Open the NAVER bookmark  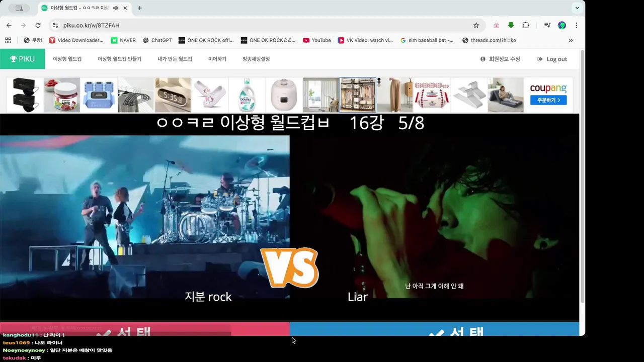pyautogui.click(x=123, y=40)
